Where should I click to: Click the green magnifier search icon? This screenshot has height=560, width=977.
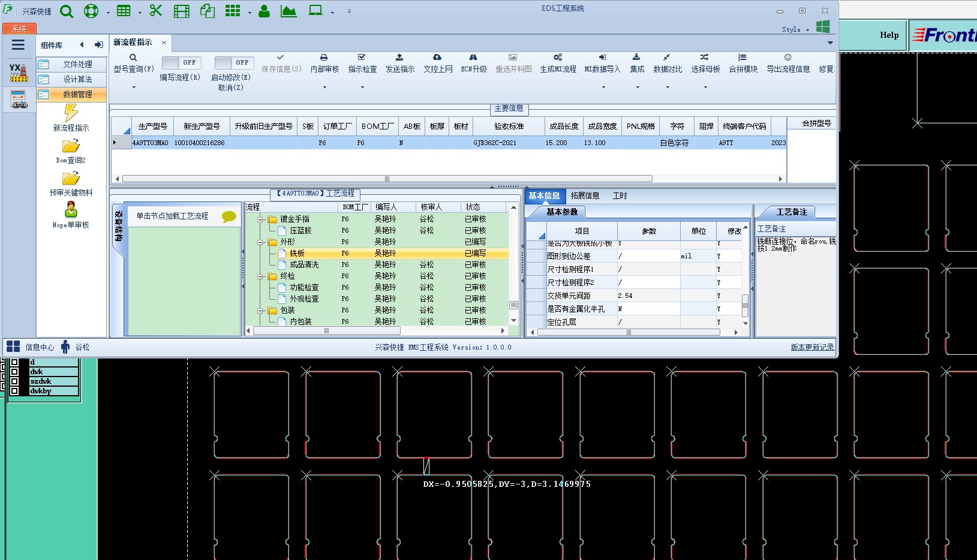pyautogui.click(x=67, y=11)
